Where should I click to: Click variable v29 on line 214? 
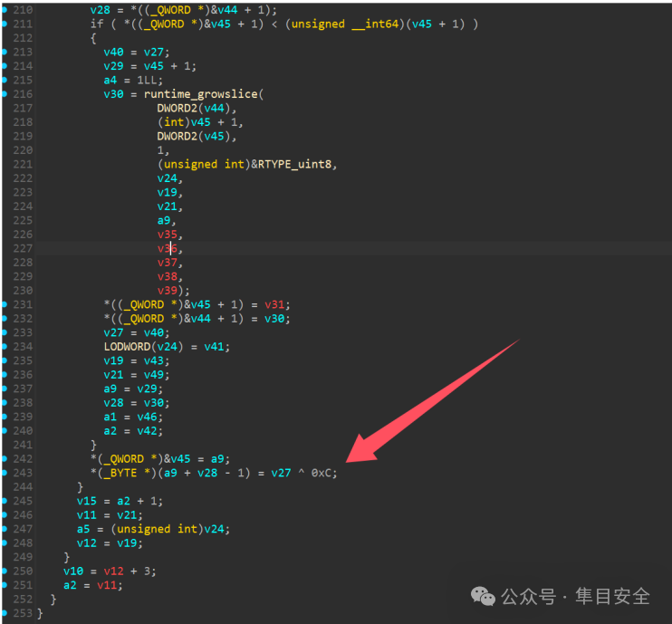tap(113, 66)
